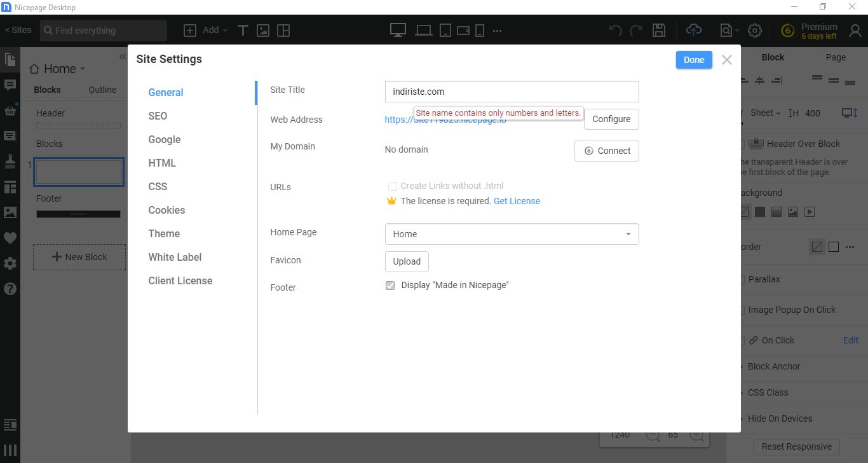
Task: Expand the Home page title dropdown
Action: [x=83, y=69]
